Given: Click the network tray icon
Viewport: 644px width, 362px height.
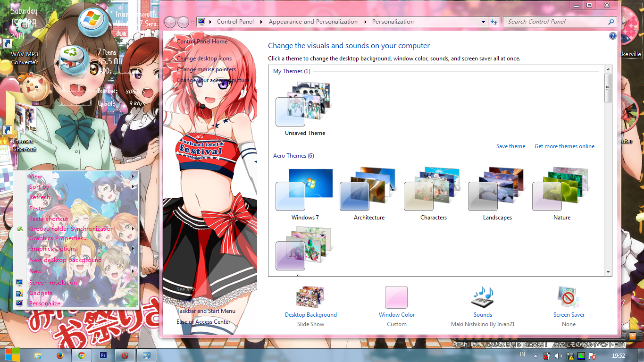Looking at the screenshot, I should coord(570,356).
